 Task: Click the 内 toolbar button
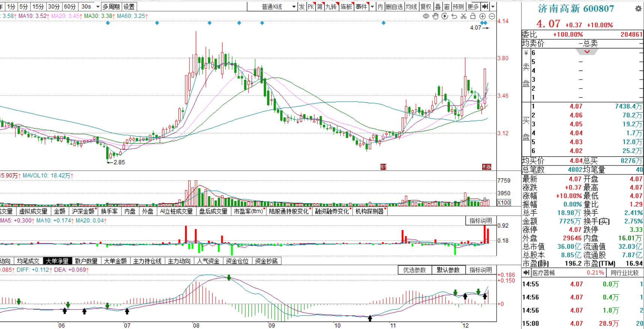coord(380,6)
